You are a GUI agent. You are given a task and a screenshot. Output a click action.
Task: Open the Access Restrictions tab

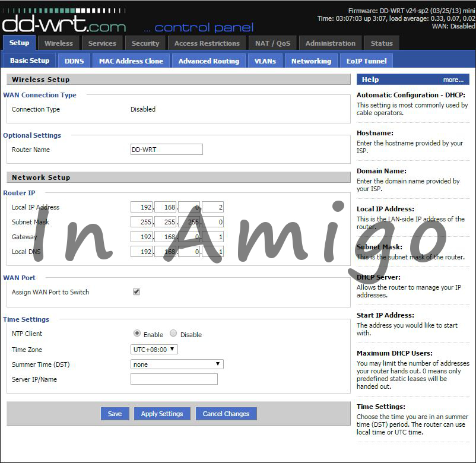pyautogui.click(x=207, y=43)
